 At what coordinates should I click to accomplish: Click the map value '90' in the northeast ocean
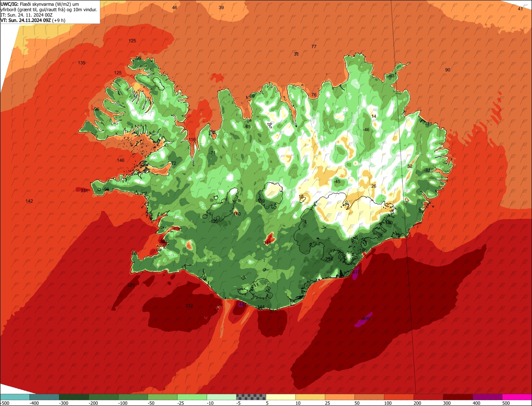[x=448, y=70]
